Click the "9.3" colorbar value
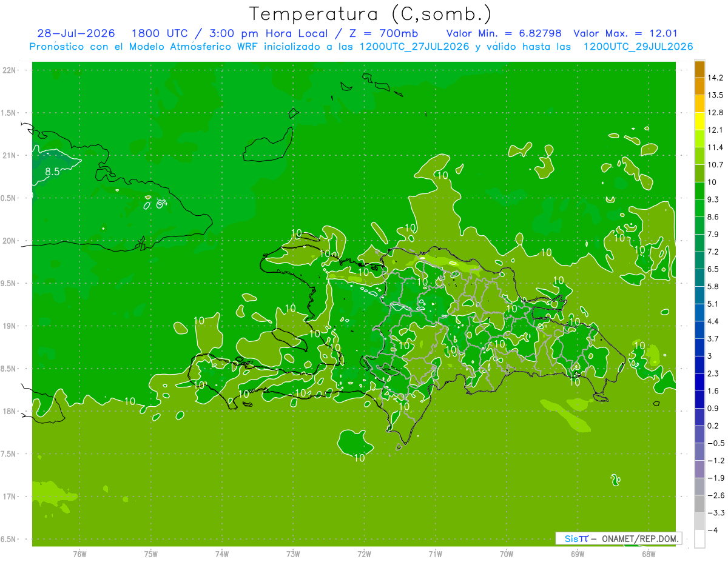This screenshot has width=728, height=562. 713,199
